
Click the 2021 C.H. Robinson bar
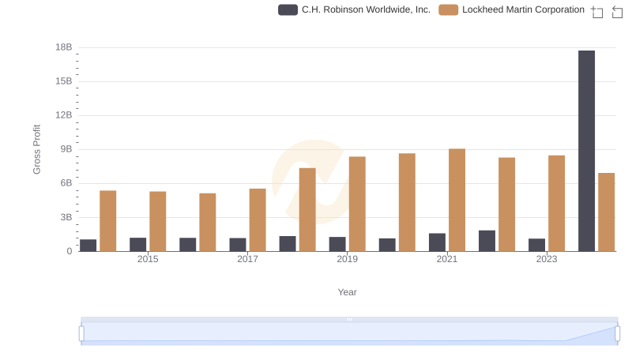click(438, 242)
